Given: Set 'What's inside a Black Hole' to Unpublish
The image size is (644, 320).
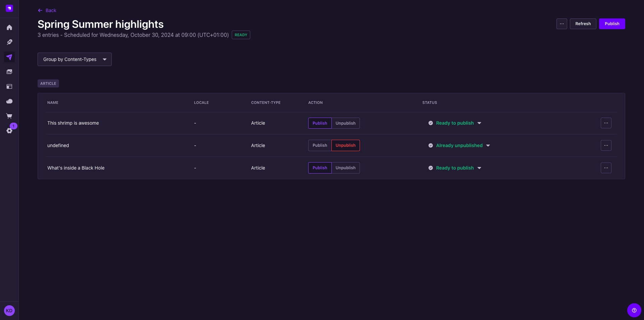Looking at the screenshot, I should tap(345, 168).
